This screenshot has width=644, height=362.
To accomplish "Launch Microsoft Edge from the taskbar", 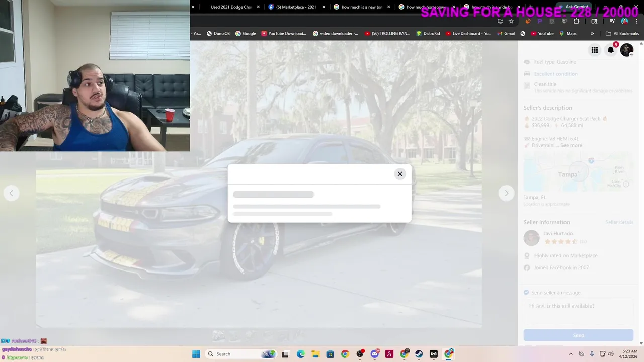I will [x=300, y=354].
